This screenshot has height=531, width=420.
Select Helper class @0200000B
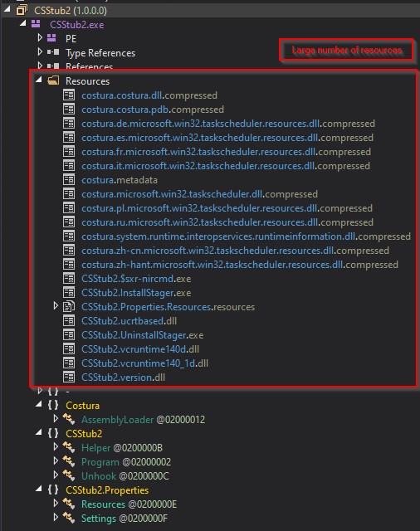coord(122,447)
